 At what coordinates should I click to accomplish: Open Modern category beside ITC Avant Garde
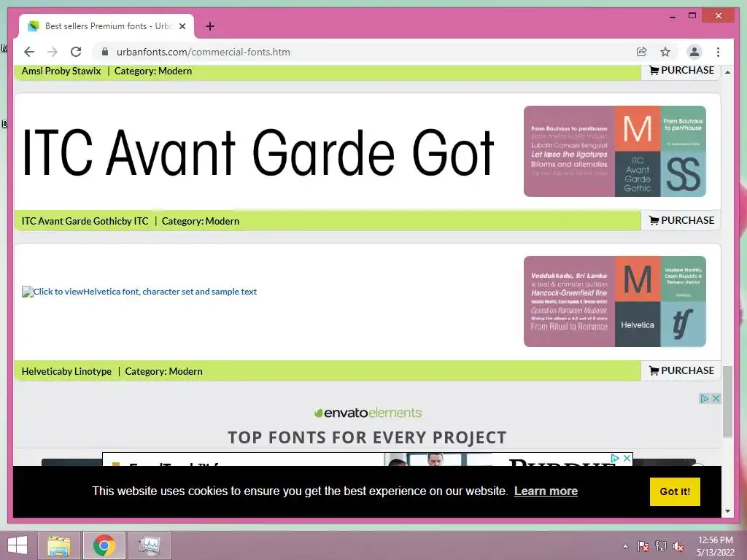(x=222, y=221)
